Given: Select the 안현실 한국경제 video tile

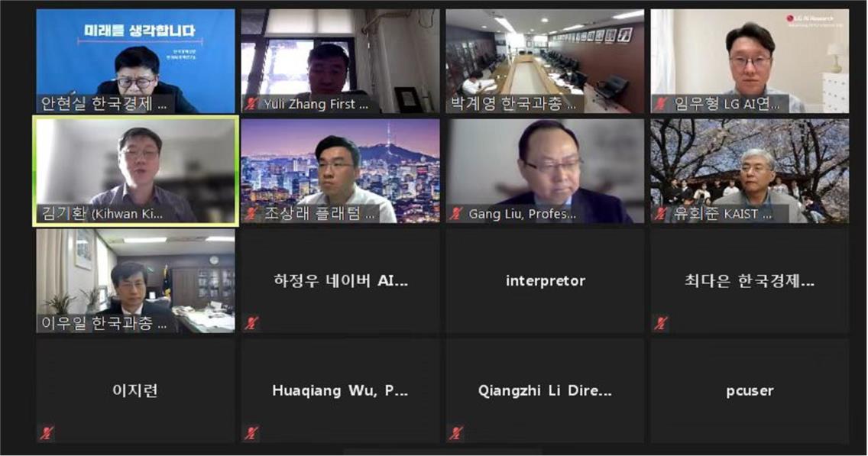Looking at the screenshot, I should [x=136, y=61].
